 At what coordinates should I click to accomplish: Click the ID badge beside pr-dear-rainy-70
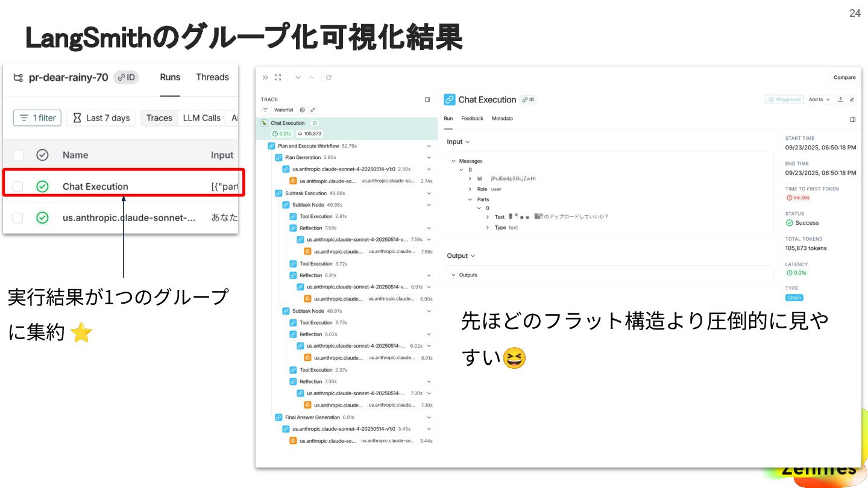(x=127, y=77)
